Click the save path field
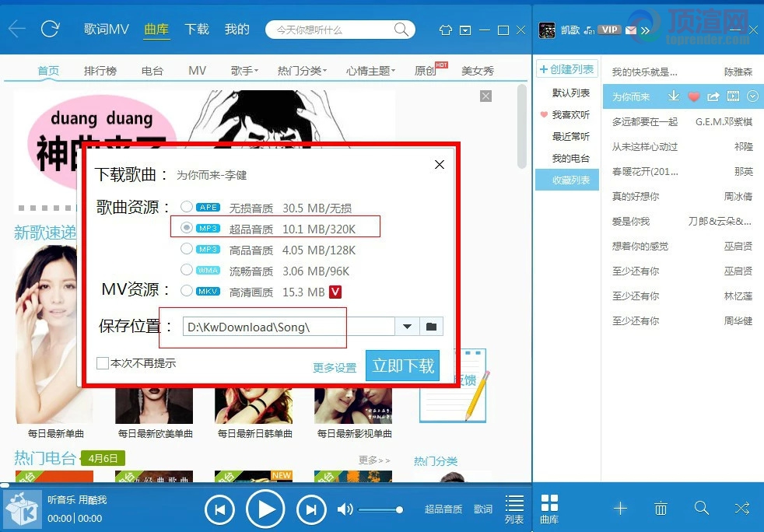Viewport: 764px width, 532px height. tap(289, 327)
